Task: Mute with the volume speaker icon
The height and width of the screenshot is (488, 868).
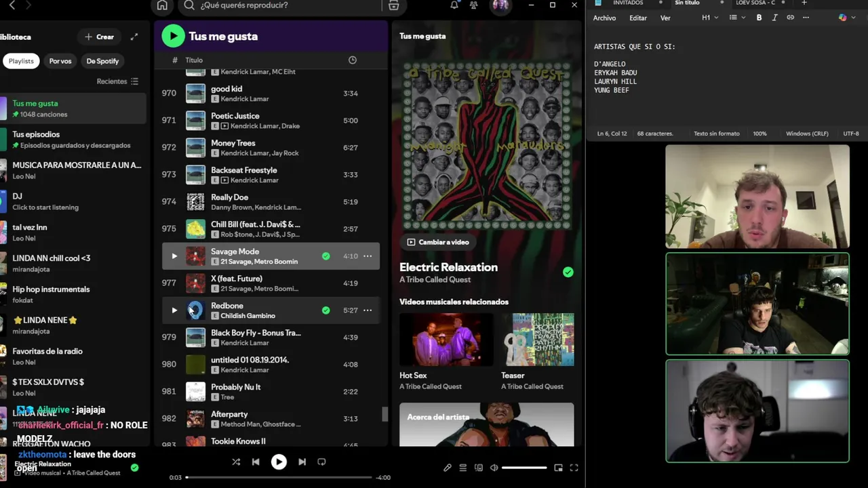Action: point(494,468)
